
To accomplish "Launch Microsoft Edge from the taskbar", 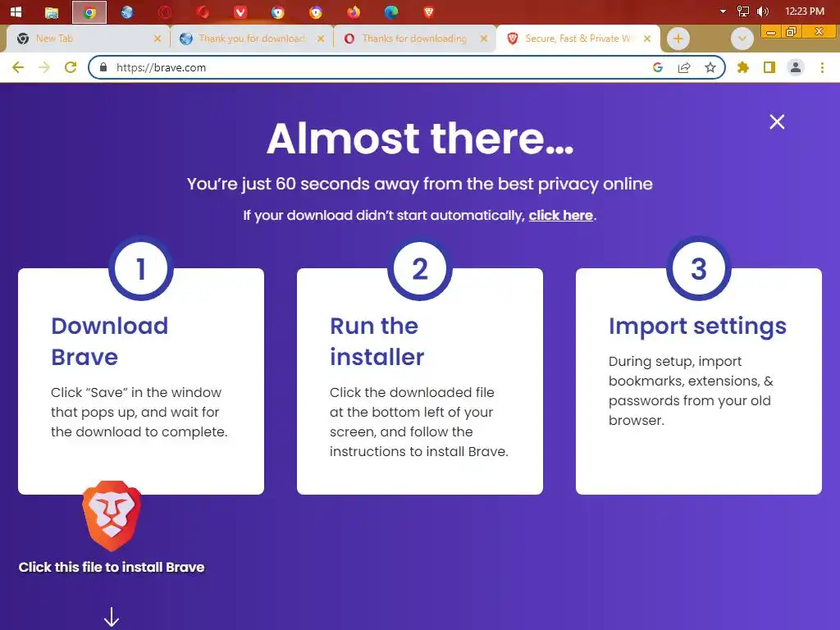I will point(391,11).
